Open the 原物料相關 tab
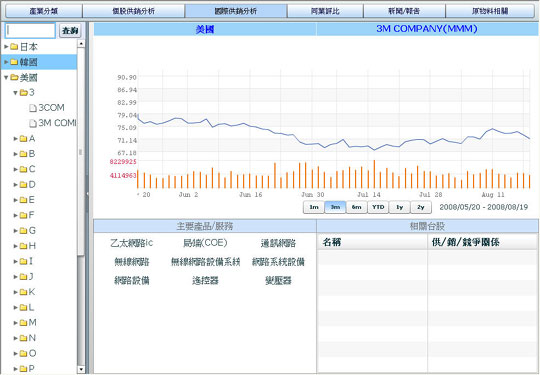The width and height of the screenshot is (540, 375). pos(490,11)
